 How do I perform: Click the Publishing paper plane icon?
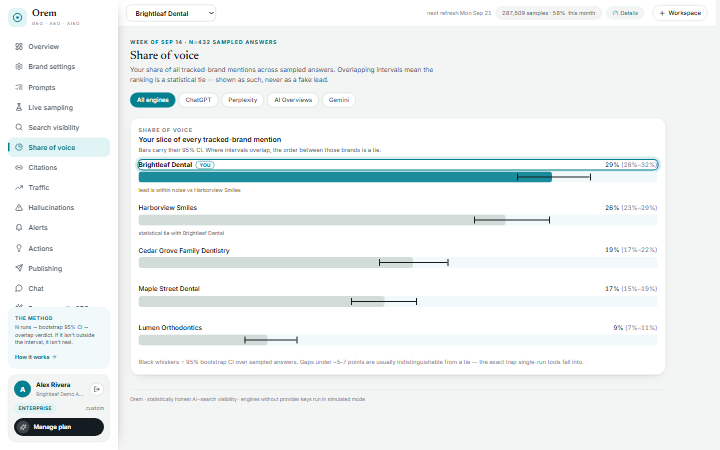click(19, 268)
